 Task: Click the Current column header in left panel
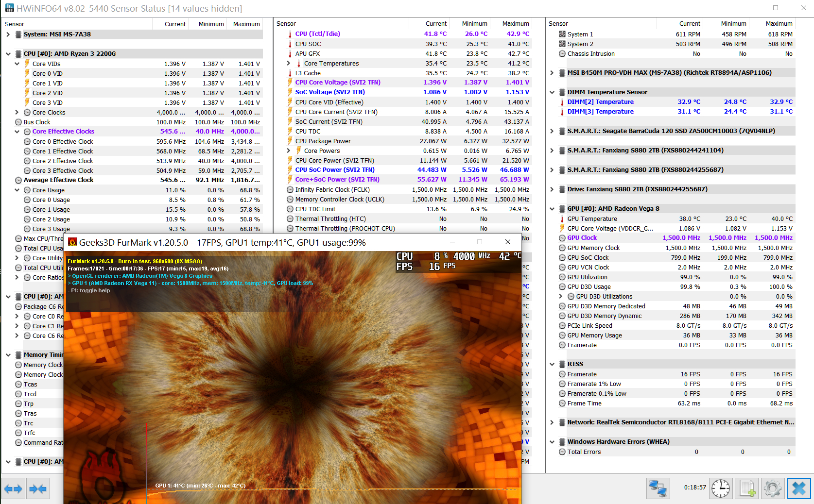click(171, 24)
